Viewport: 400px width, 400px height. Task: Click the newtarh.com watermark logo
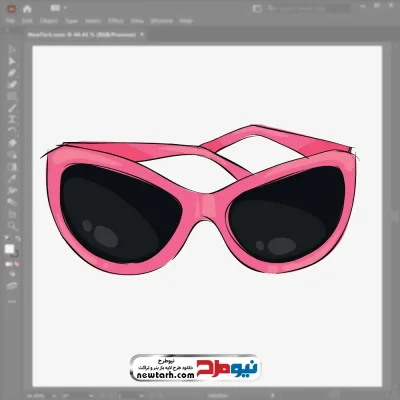click(195, 367)
